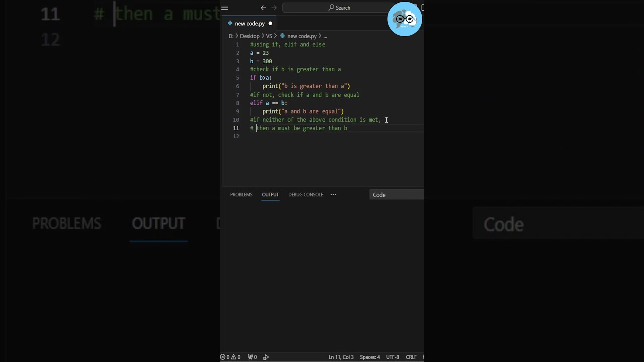Click the 'a = 23' code line
Screen dimensions: 644x362
(259, 53)
